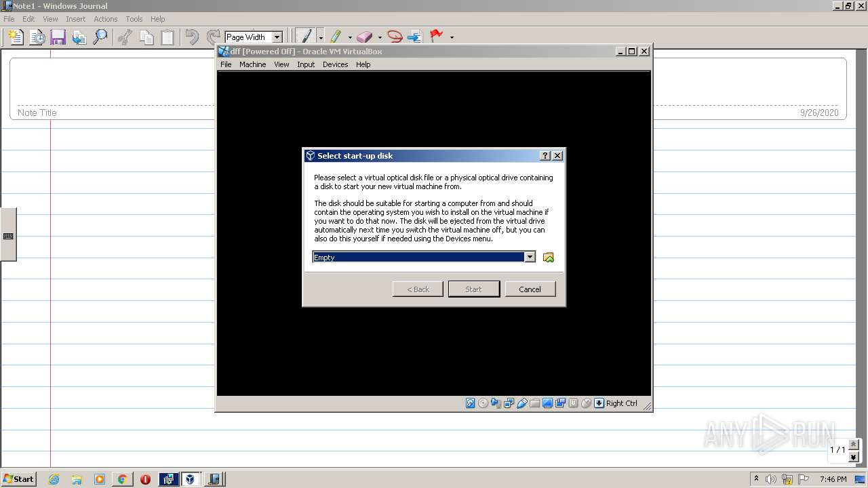The image size is (868, 488).
Task: Open Opera from the taskbar
Action: 145,479
